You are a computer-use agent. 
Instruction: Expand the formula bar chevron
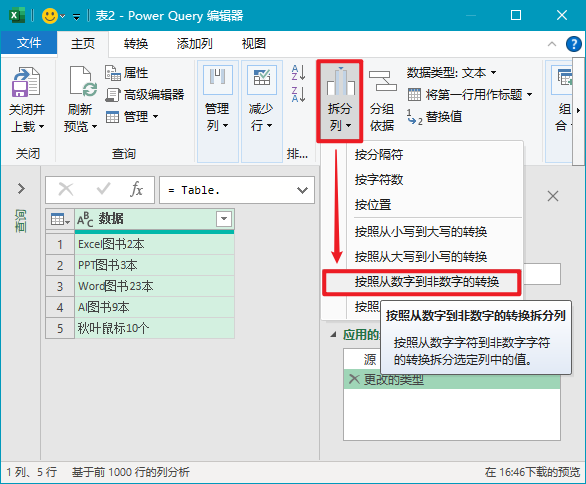302,190
